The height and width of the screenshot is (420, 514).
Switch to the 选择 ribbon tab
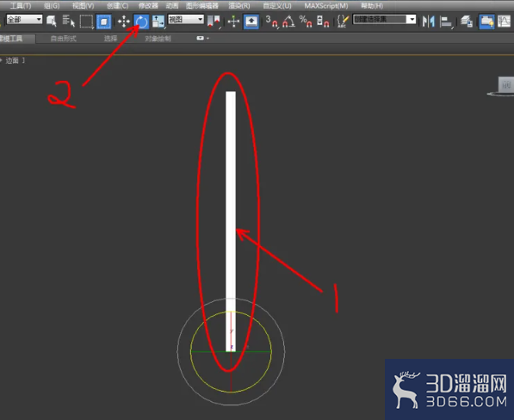tap(110, 39)
